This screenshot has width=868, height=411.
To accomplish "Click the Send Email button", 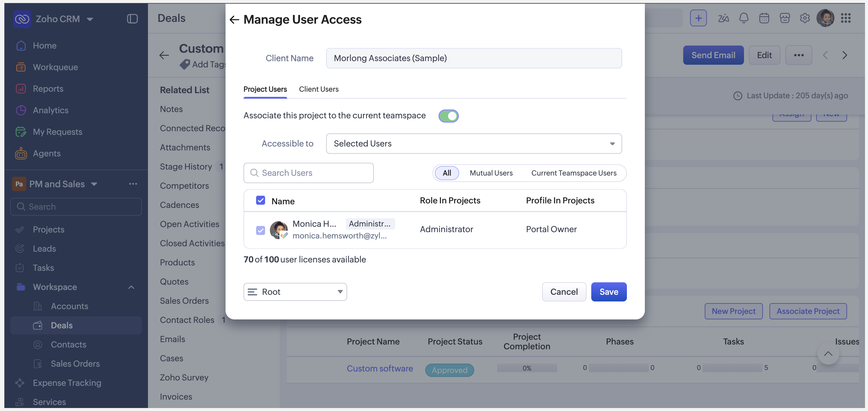I will pyautogui.click(x=713, y=55).
